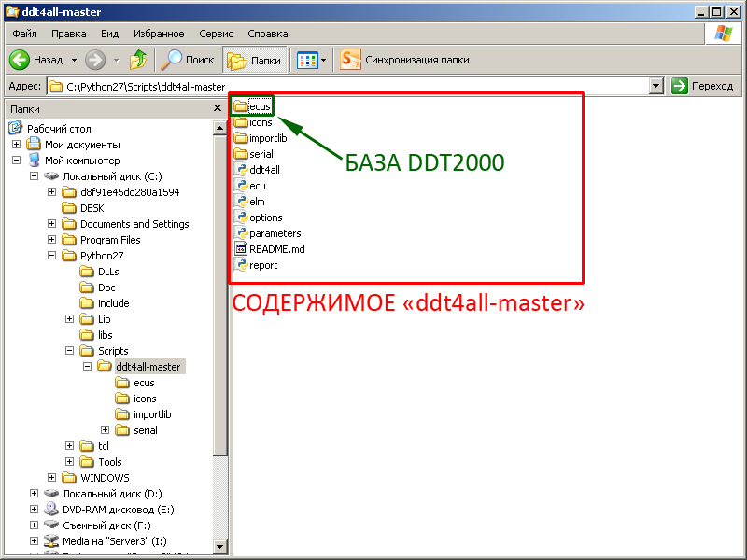747x560 pixels.
Task: Select the icons folder in file list
Action: pos(253,122)
